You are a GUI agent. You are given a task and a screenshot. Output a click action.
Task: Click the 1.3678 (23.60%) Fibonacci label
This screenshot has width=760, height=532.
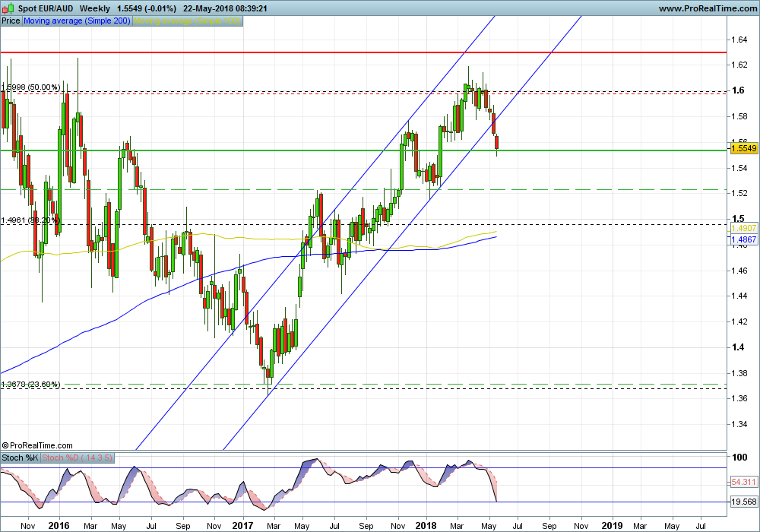31,385
